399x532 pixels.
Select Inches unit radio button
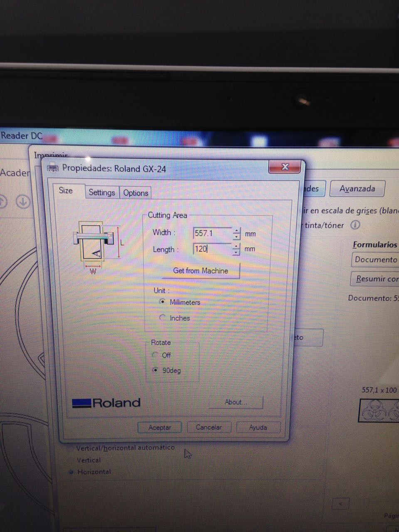pos(163,318)
